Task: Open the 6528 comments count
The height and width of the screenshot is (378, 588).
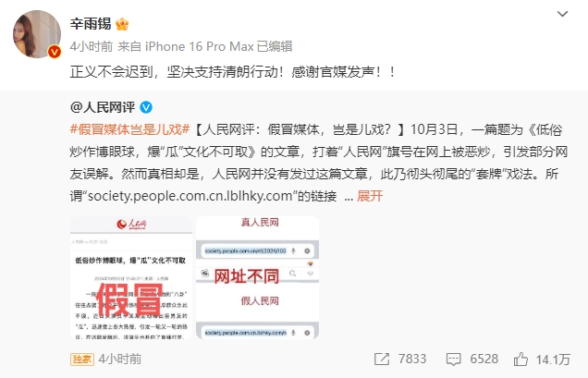Action: [484, 359]
